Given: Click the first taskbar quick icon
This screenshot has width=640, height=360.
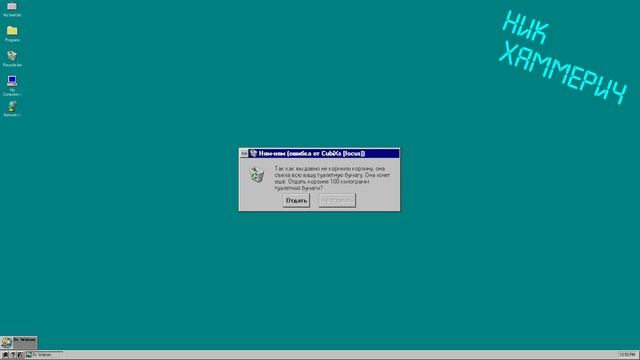Looking at the screenshot, I should pyautogui.click(x=5, y=355).
